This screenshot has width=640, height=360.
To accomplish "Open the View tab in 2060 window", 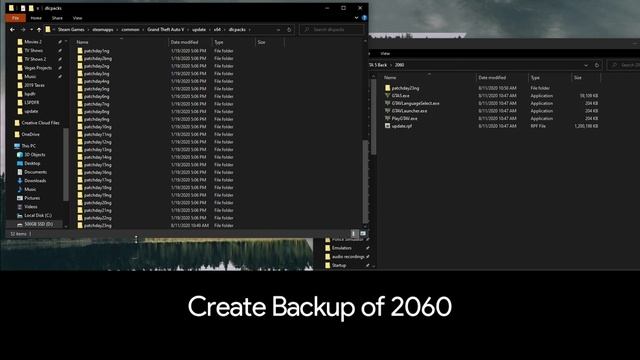I will [385, 53].
